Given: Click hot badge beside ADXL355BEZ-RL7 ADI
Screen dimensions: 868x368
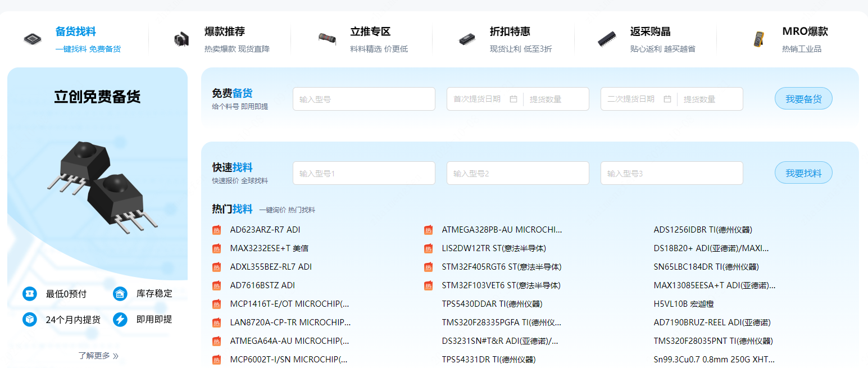Looking at the screenshot, I should [x=216, y=267].
